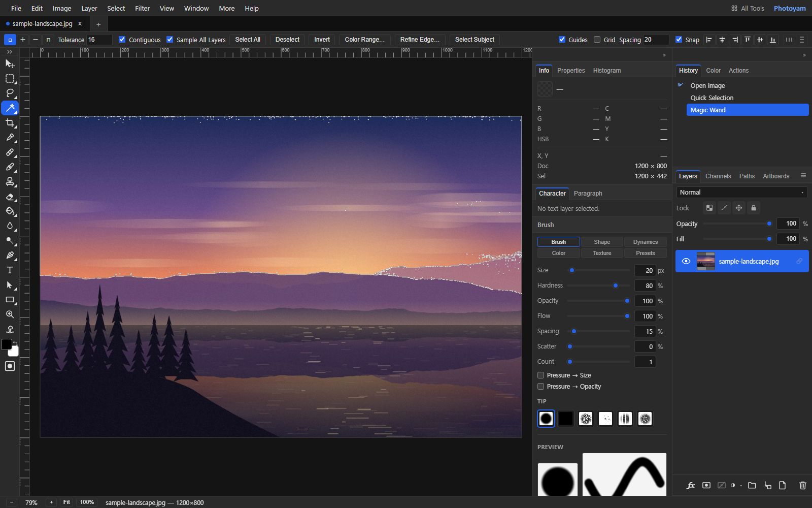
Task: Uncheck Sample All Layers
Action: coord(170,39)
